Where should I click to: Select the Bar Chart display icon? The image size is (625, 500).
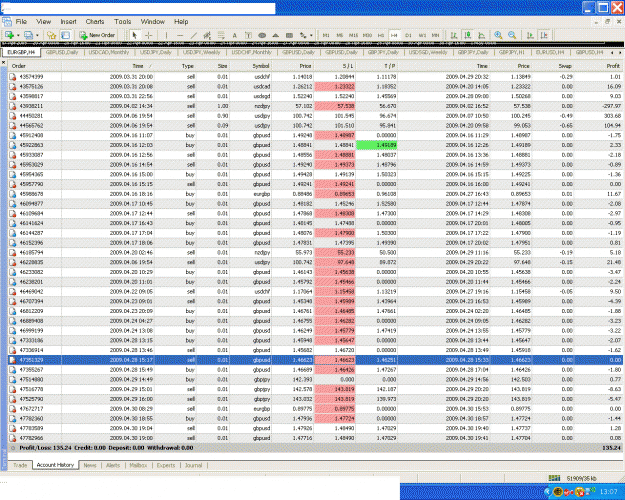pyautogui.click(x=454, y=35)
